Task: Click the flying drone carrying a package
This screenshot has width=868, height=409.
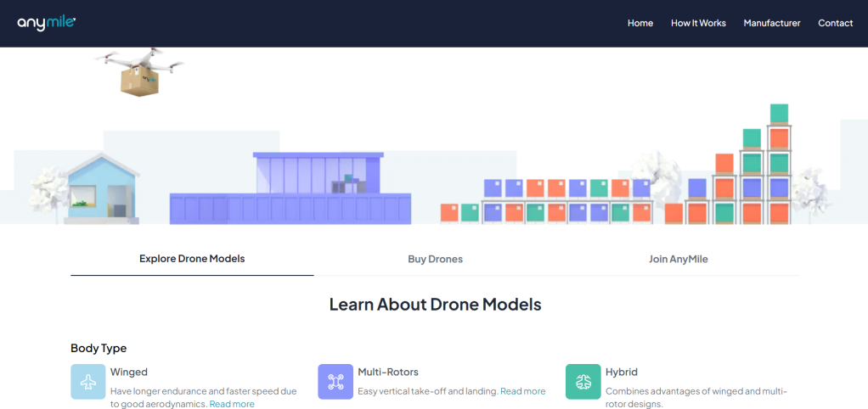Action: [x=139, y=71]
